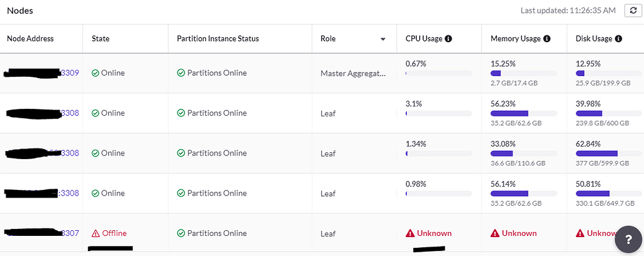Sort by Role using dropdown arrow

pyautogui.click(x=382, y=39)
